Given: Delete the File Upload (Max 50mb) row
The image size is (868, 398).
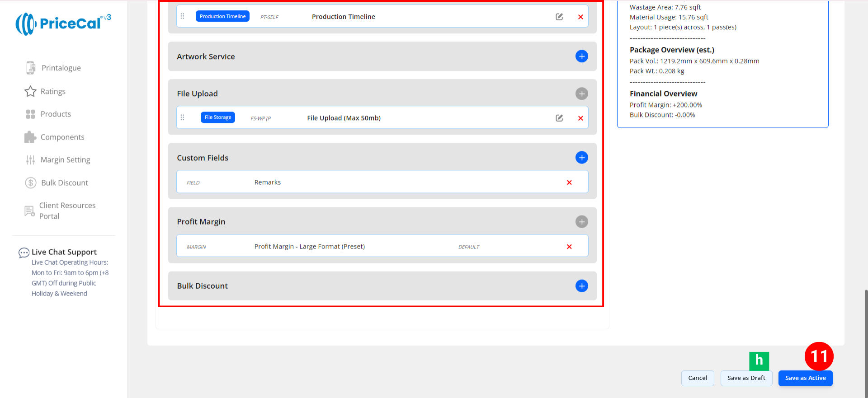Looking at the screenshot, I should pos(580,118).
